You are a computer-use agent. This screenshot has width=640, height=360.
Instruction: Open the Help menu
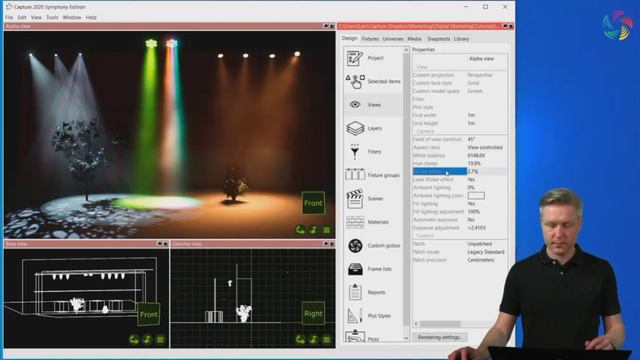pos(91,18)
